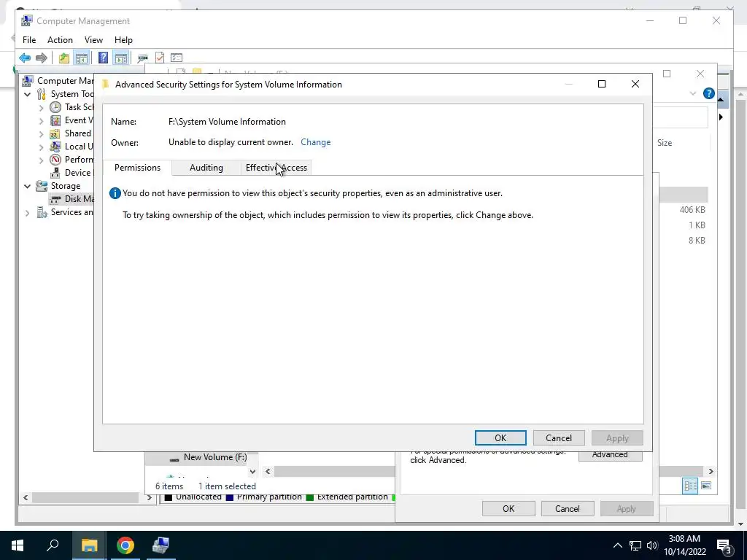This screenshot has width=747, height=560.
Task: Select New Volume (F:) in Explorer navigation
Action: (x=215, y=457)
